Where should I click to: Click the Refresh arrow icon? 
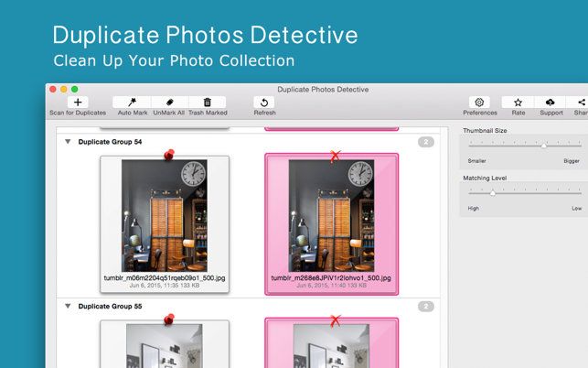pyautogui.click(x=264, y=103)
